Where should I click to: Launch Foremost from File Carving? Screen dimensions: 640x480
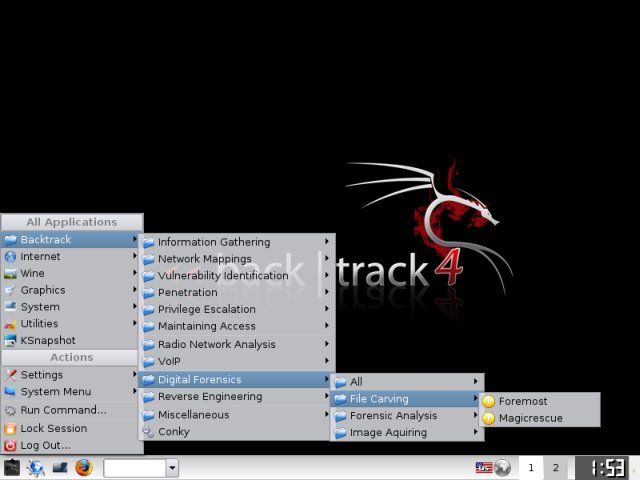click(x=540, y=401)
